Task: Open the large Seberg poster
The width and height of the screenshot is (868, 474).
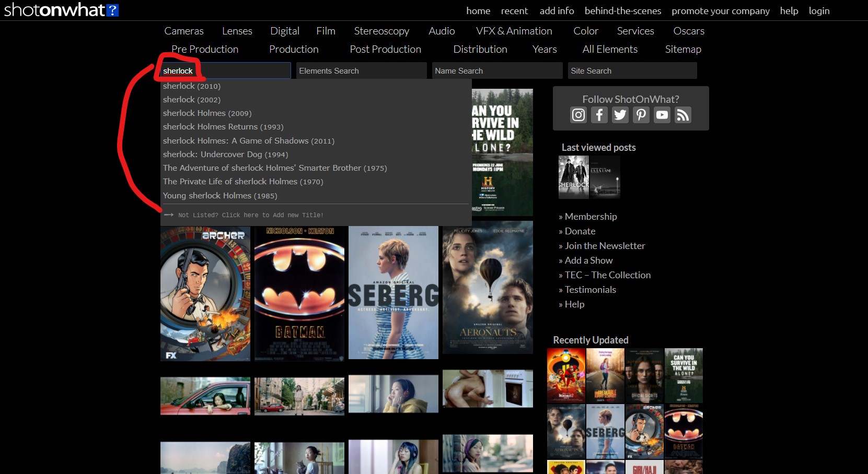Action: pos(394,292)
